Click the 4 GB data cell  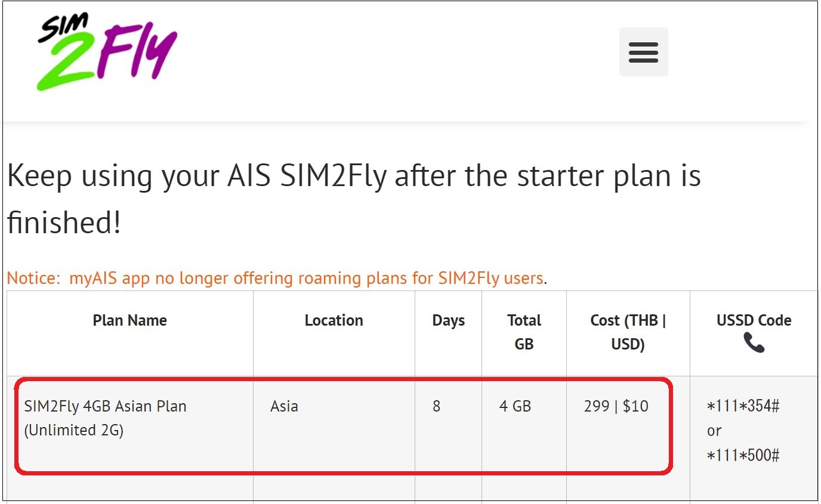[515, 406]
